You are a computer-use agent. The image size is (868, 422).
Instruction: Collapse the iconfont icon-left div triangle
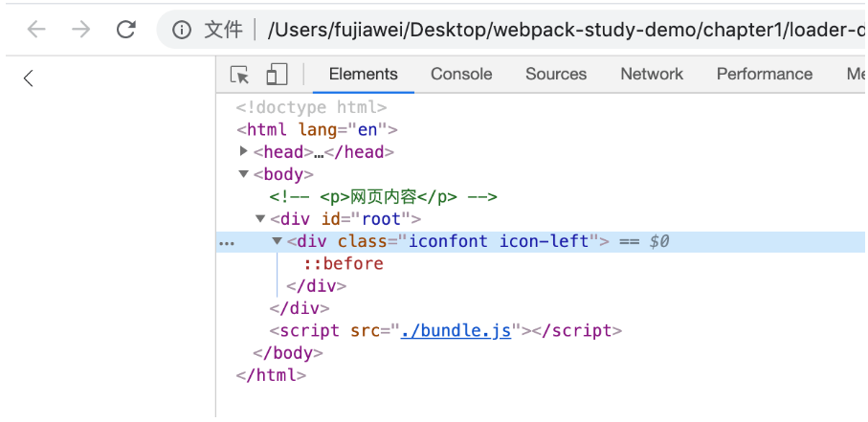(278, 241)
